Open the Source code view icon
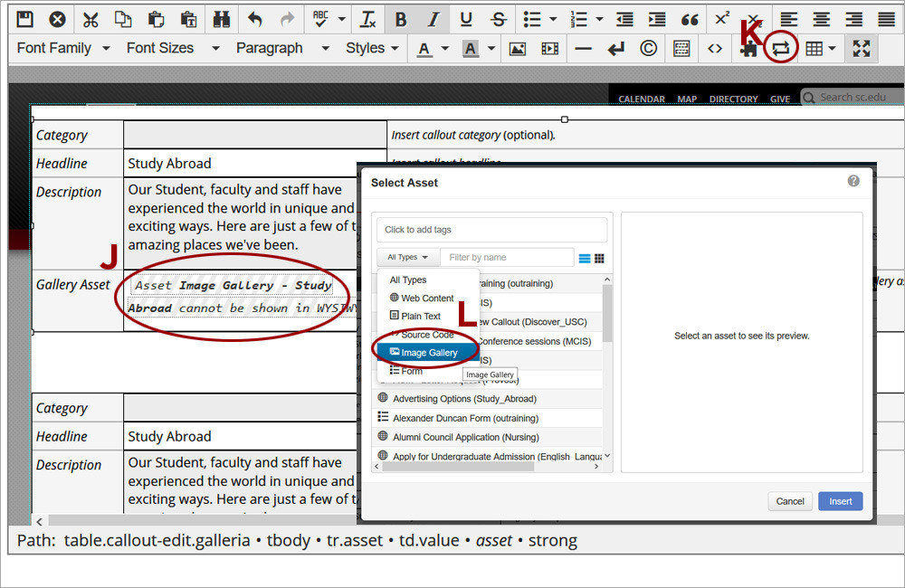 pyautogui.click(x=715, y=49)
